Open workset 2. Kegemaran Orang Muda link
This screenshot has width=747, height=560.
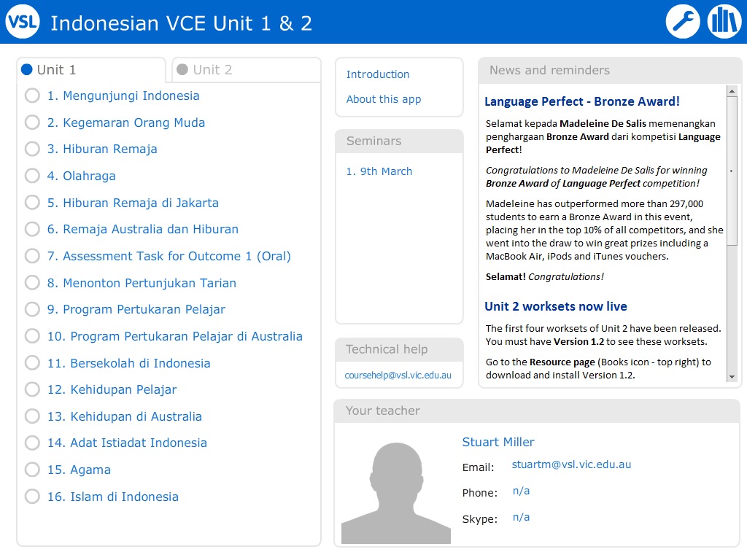(x=126, y=122)
